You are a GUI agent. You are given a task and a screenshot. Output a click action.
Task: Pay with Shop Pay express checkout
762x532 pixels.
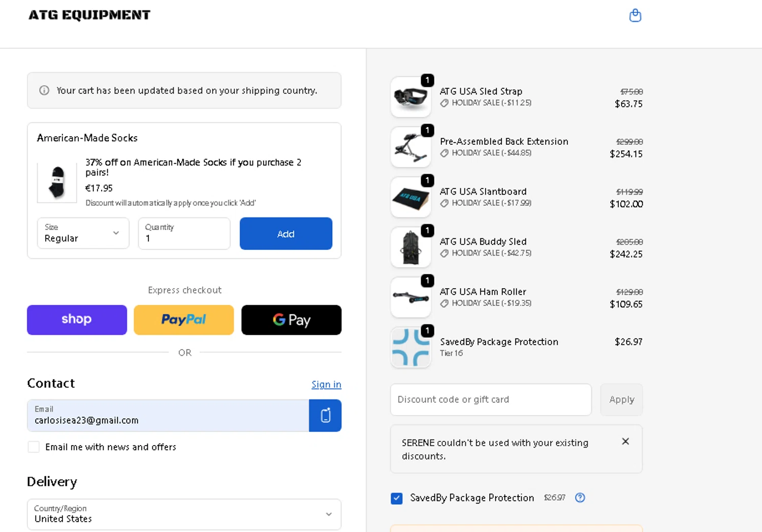coord(77,320)
